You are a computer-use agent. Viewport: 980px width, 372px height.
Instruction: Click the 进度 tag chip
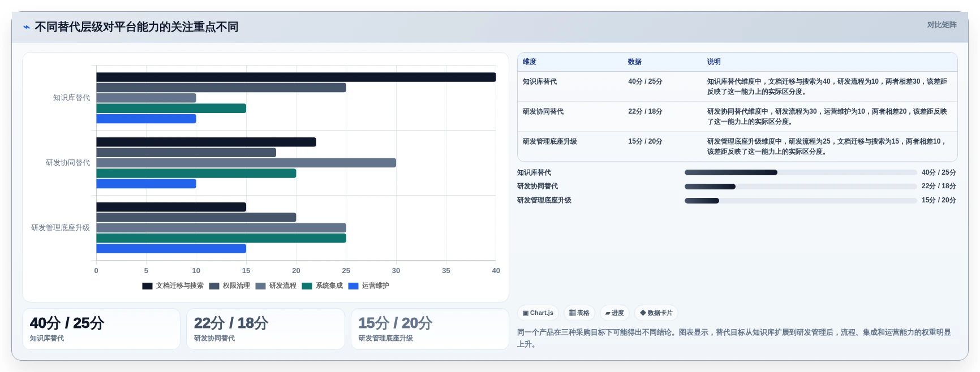614,313
